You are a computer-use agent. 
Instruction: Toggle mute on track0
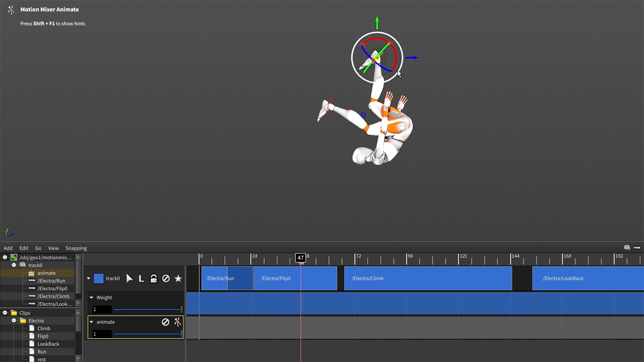[x=166, y=279]
